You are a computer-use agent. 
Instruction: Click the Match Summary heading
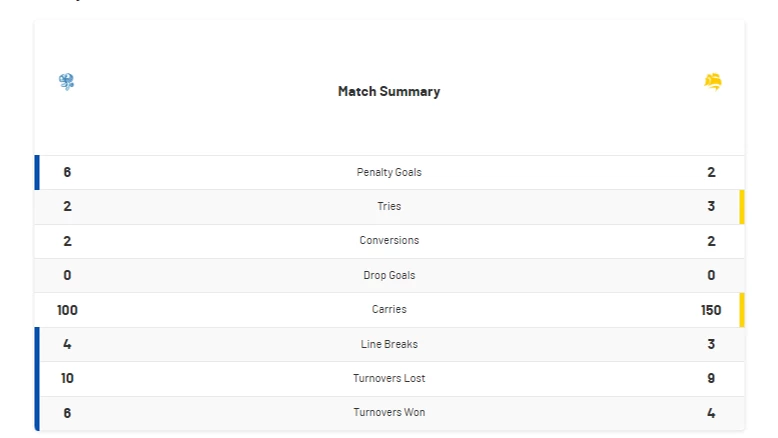pyautogui.click(x=389, y=91)
